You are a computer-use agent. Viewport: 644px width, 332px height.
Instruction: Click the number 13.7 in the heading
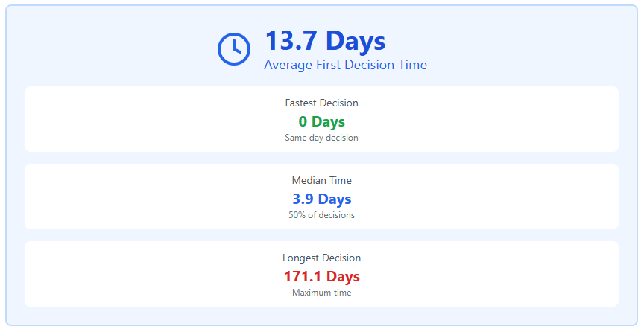(291, 41)
